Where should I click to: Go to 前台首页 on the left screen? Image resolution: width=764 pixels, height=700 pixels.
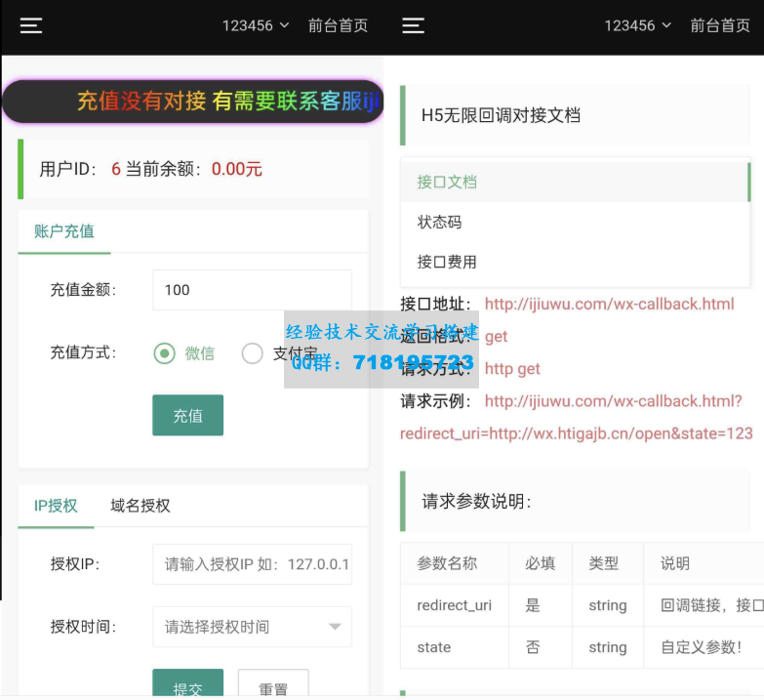338,25
